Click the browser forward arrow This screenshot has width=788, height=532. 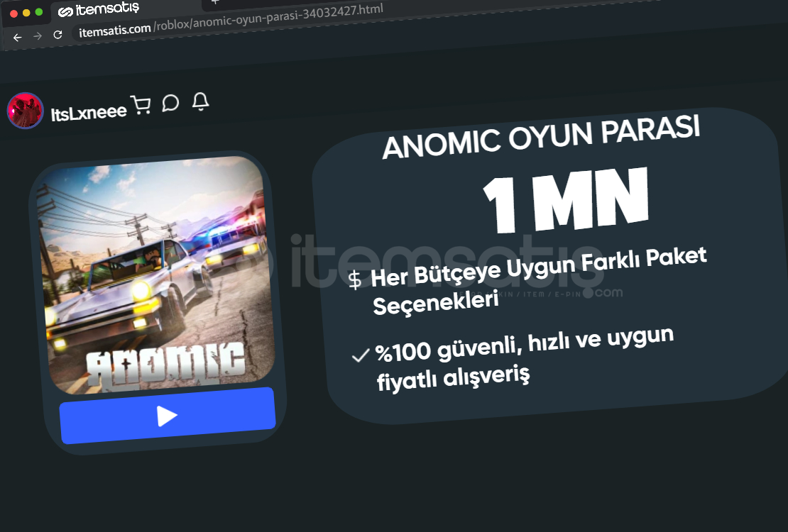point(38,36)
